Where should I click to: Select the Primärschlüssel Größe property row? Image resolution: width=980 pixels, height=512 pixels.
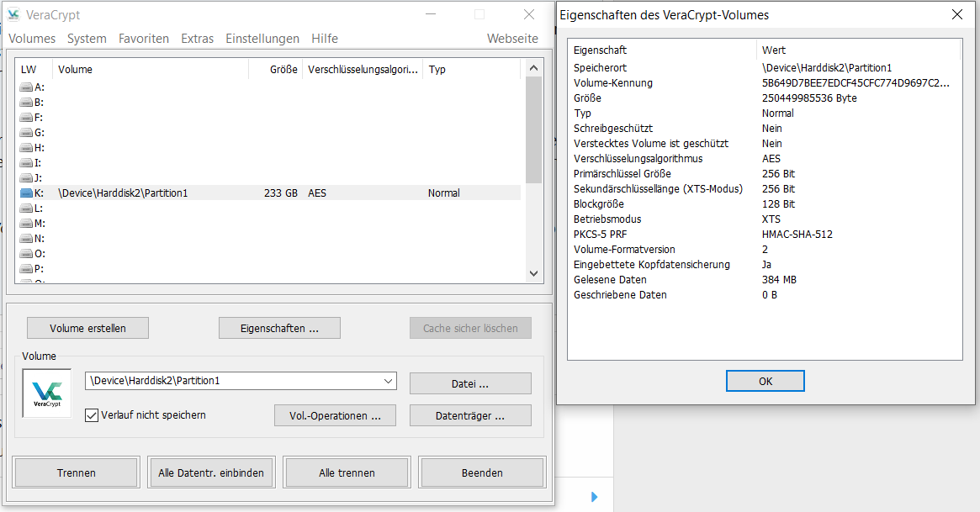pos(764,173)
